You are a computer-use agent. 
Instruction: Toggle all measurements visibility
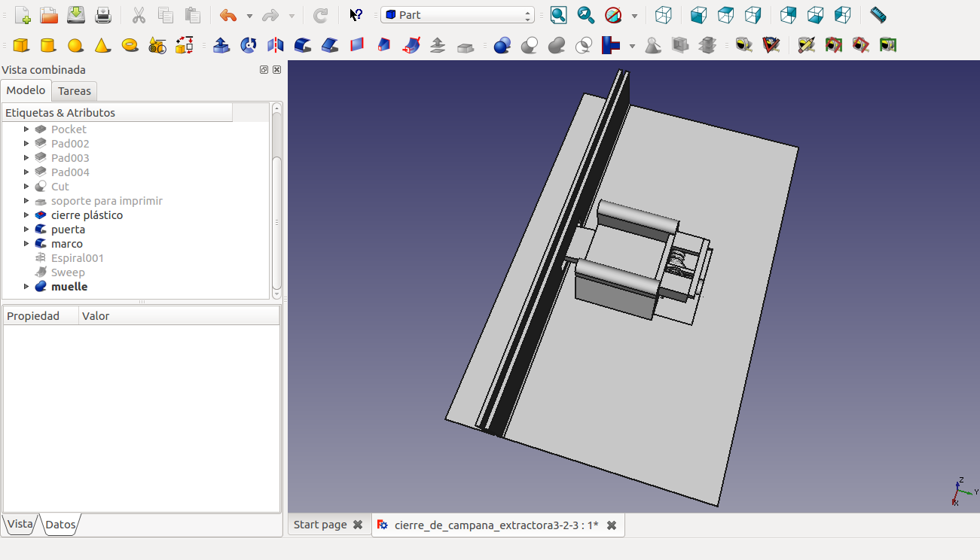click(833, 46)
